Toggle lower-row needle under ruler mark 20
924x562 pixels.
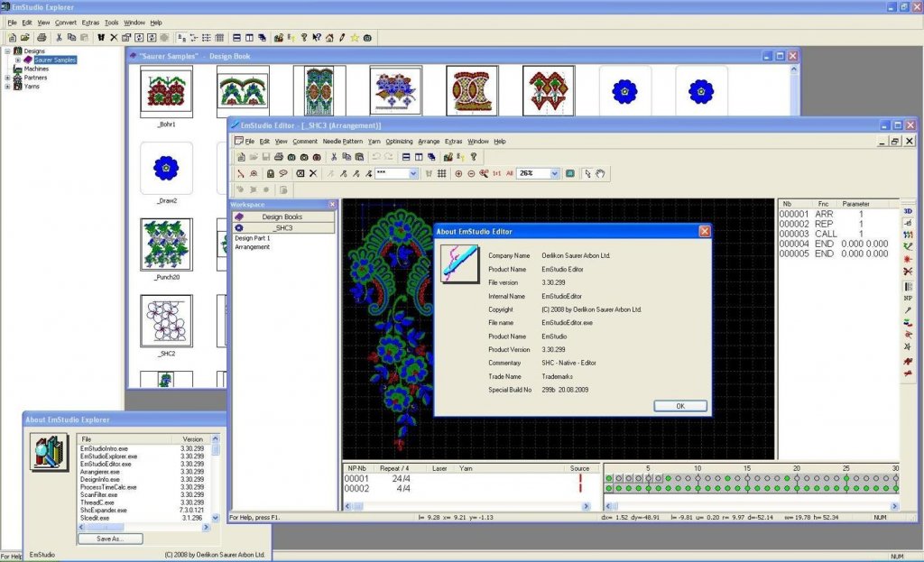click(x=797, y=488)
